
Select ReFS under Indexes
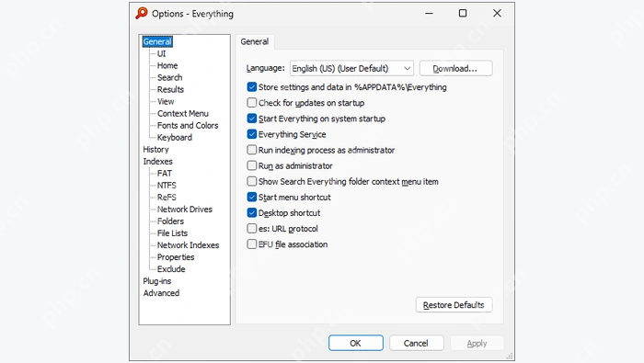(167, 198)
